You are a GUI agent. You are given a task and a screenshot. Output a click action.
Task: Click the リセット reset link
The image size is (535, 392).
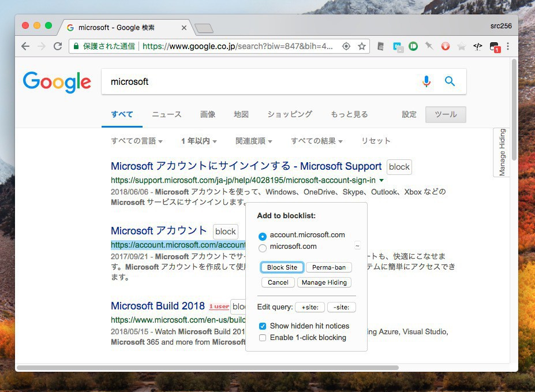376,141
